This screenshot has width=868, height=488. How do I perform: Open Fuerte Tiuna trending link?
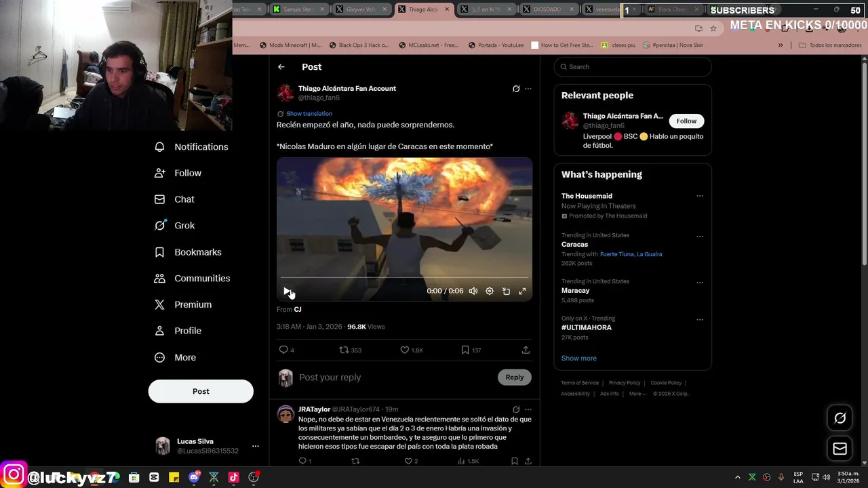coord(616,254)
